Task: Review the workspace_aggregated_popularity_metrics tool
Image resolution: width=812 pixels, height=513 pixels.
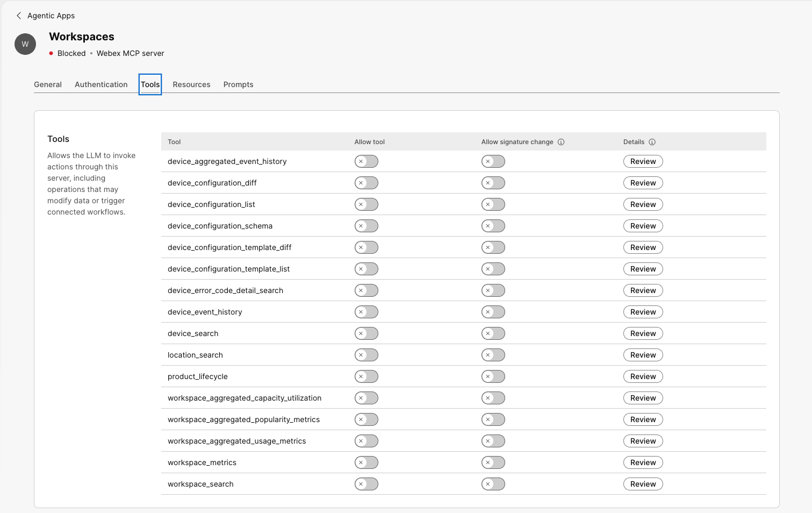Action: click(643, 419)
